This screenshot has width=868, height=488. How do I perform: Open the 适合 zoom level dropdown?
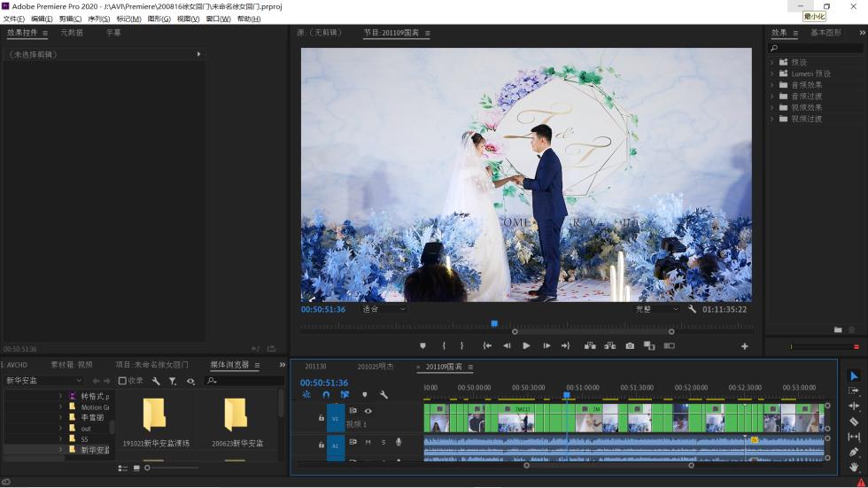click(x=384, y=309)
